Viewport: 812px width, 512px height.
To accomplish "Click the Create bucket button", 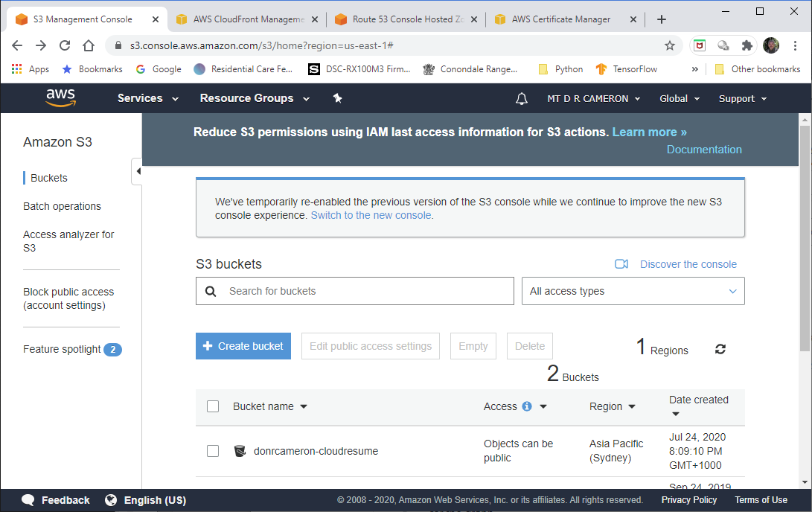I will 243,346.
